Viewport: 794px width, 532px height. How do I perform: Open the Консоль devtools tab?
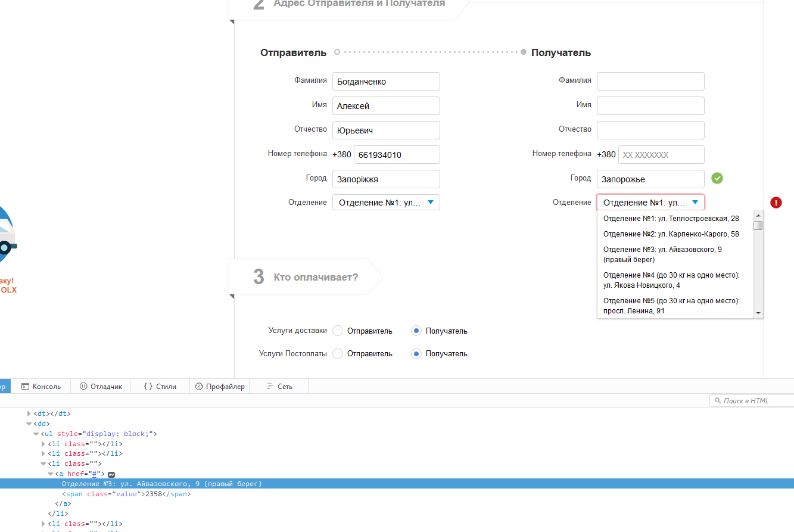pyautogui.click(x=41, y=387)
